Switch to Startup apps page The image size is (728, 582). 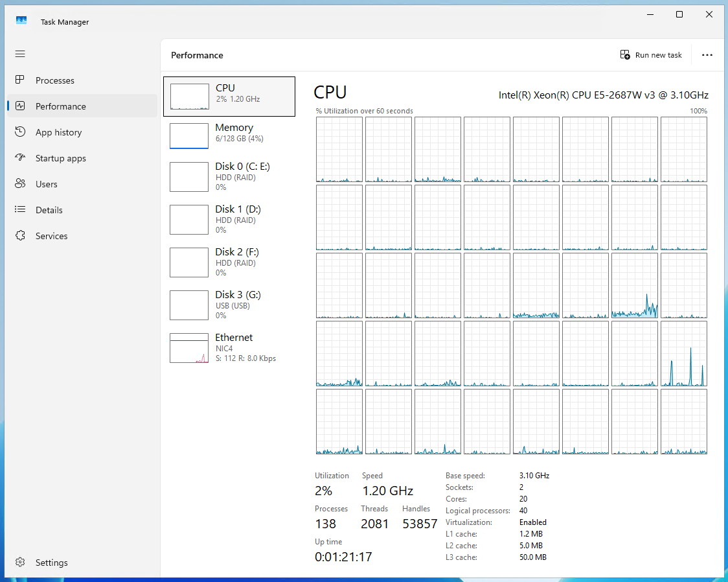pos(82,158)
